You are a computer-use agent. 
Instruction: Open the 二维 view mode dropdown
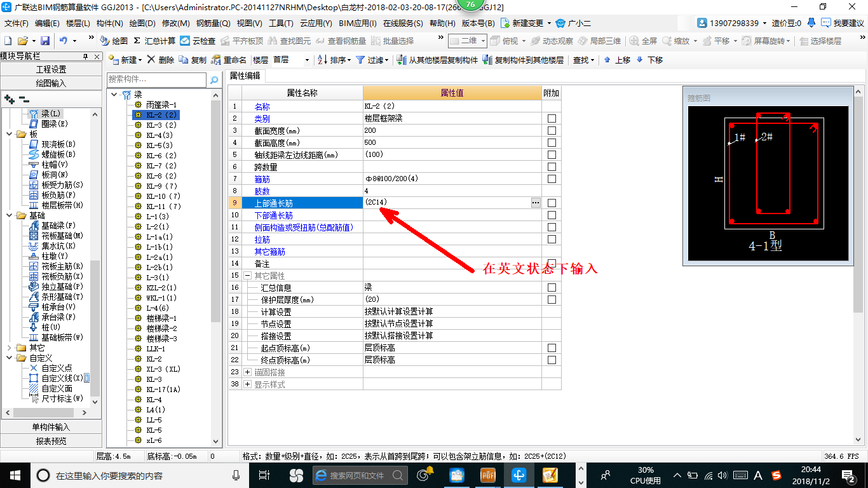[x=484, y=41]
